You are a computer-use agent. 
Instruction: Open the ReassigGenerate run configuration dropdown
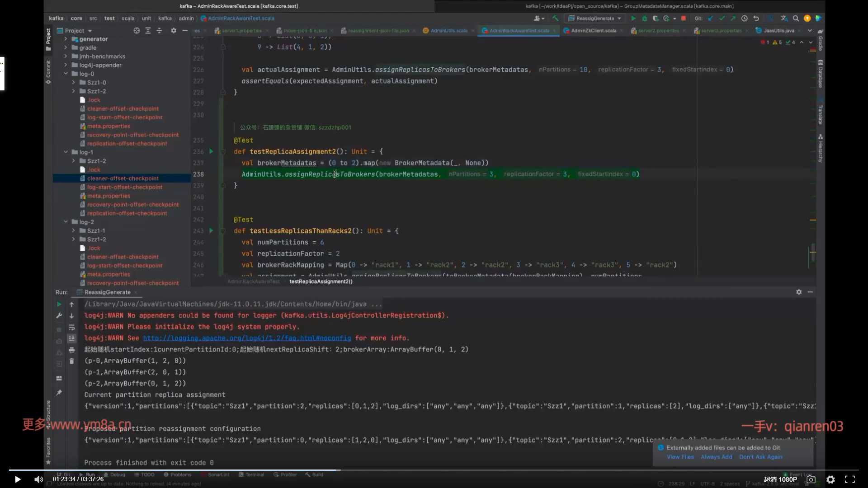(595, 19)
